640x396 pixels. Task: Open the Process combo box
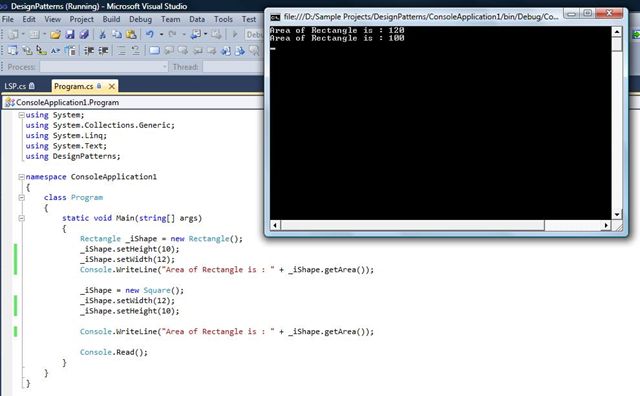tap(104, 67)
